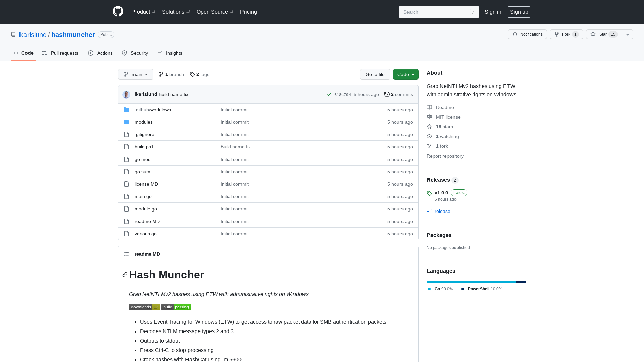The width and height of the screenshot is (644, 362).
Task: Click the Go to file button
Action: (375, 74)
